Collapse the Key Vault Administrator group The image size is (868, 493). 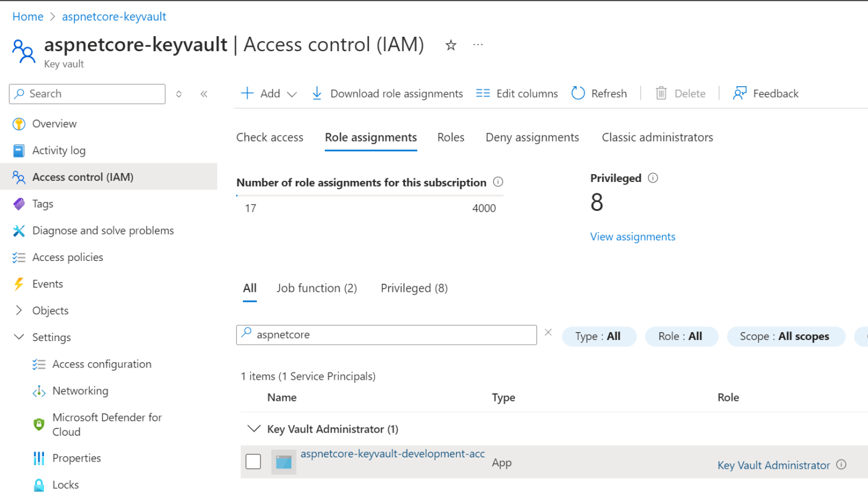tap(253, 429)
